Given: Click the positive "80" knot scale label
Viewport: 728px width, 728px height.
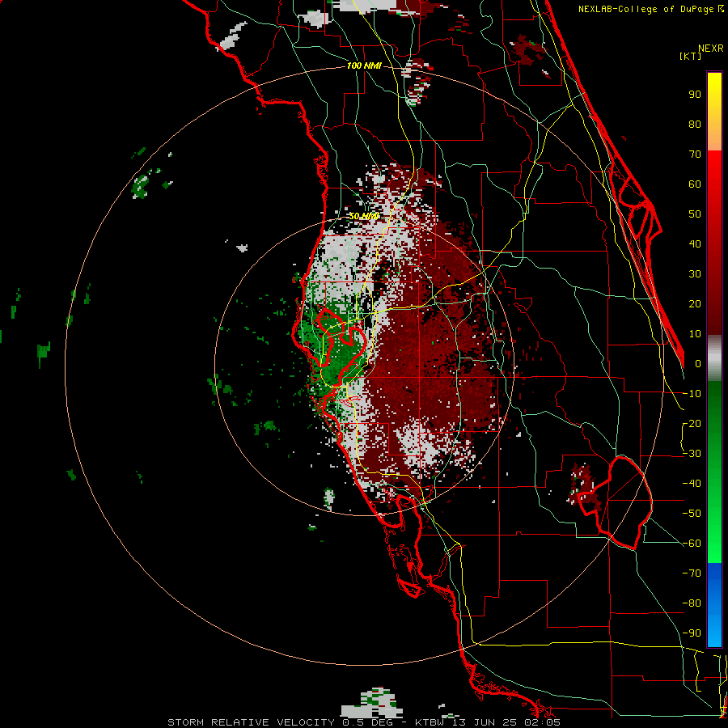Looking at the screenshot, I should (x=695, y=125).
